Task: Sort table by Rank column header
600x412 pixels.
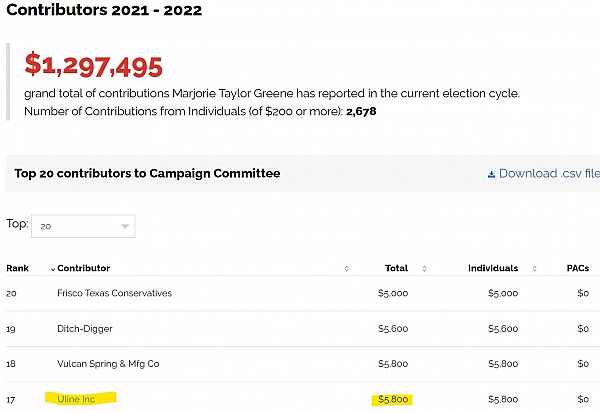Action: click(x=18, y=268)
